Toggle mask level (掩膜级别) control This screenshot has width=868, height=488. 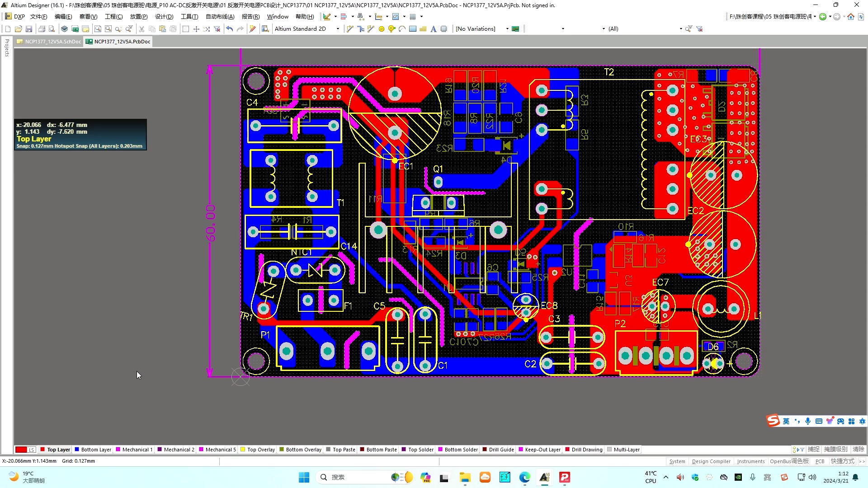click(835, 450)
